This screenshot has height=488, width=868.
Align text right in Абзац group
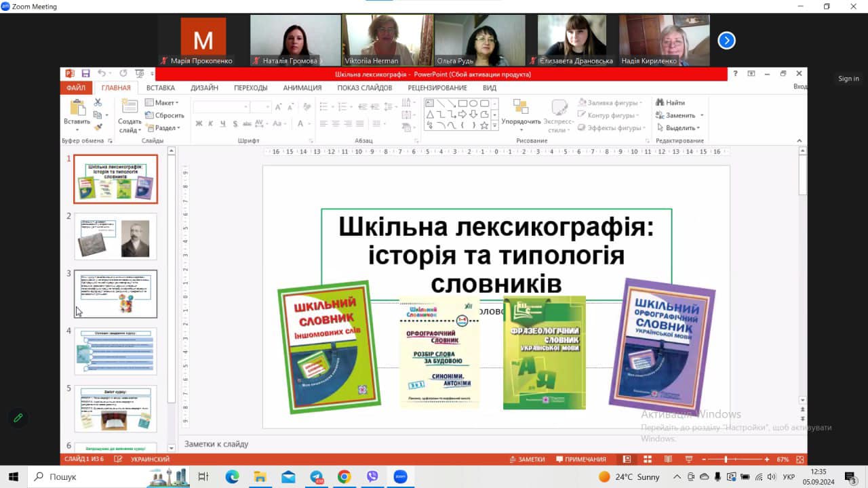pos(348,123)
